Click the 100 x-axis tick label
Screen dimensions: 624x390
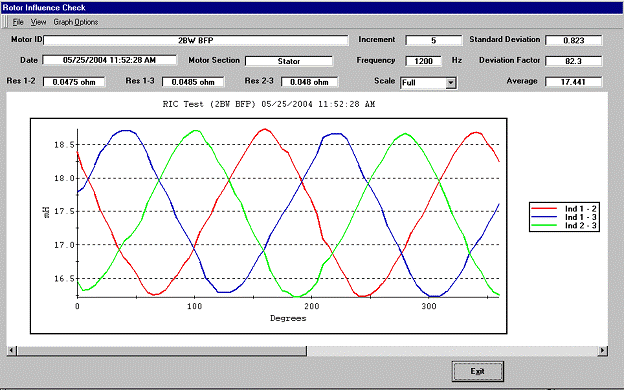194,306
